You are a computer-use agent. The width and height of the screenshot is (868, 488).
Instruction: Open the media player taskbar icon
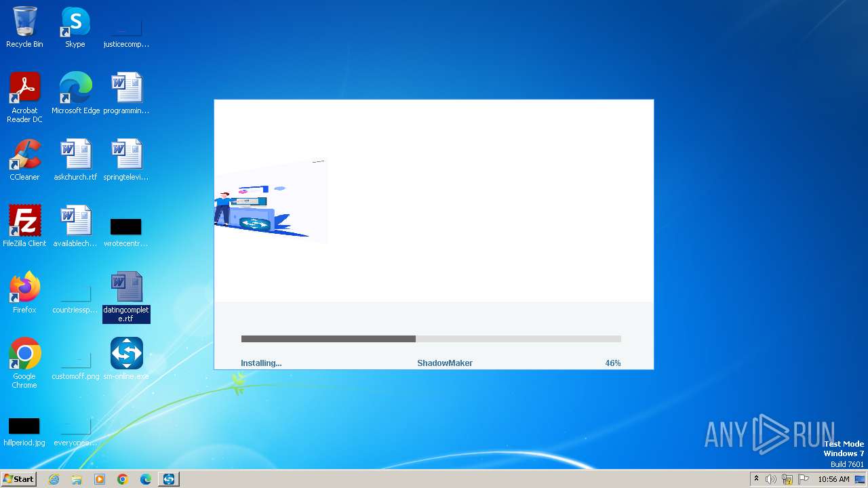(x=100, y=479)
